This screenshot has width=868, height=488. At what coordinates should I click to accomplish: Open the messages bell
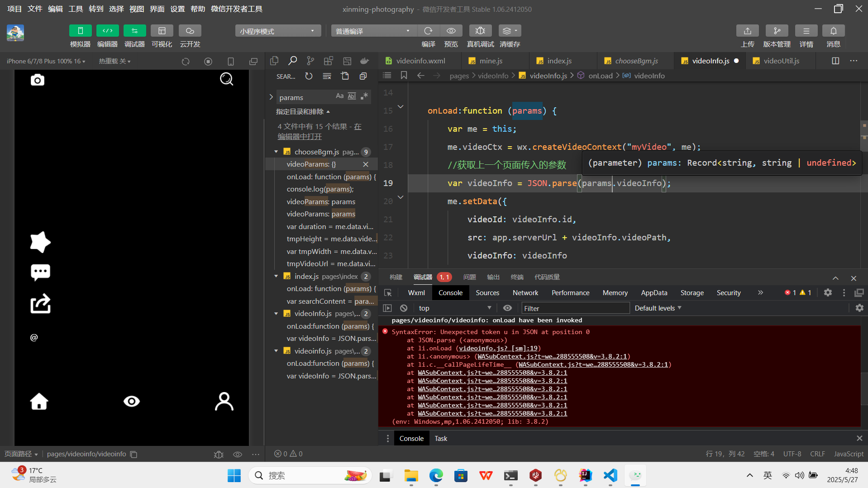(x=833, y=31)
